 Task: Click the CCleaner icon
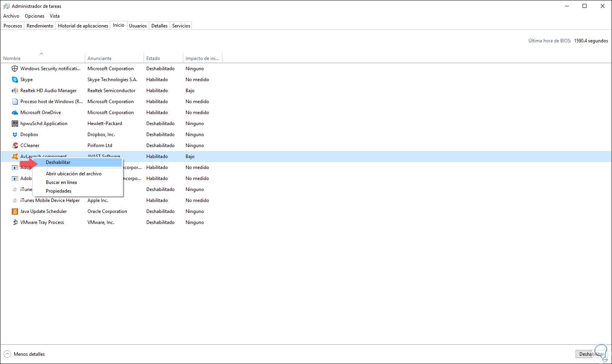[x=15, y=146]
